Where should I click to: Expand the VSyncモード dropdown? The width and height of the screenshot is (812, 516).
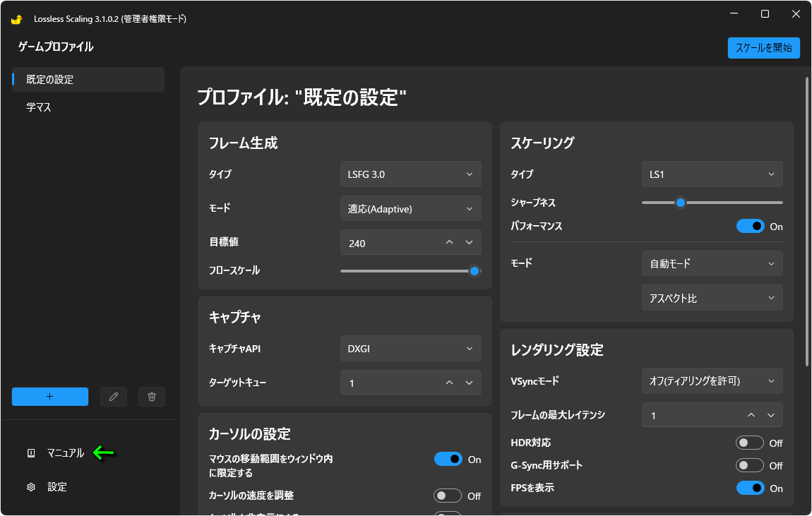[x=712, y=381]
